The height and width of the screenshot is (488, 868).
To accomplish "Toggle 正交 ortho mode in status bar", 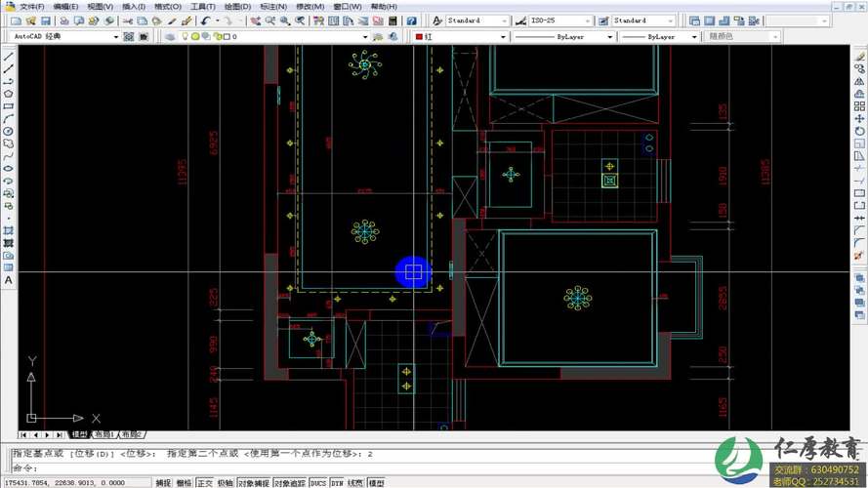I will [205, 483].
